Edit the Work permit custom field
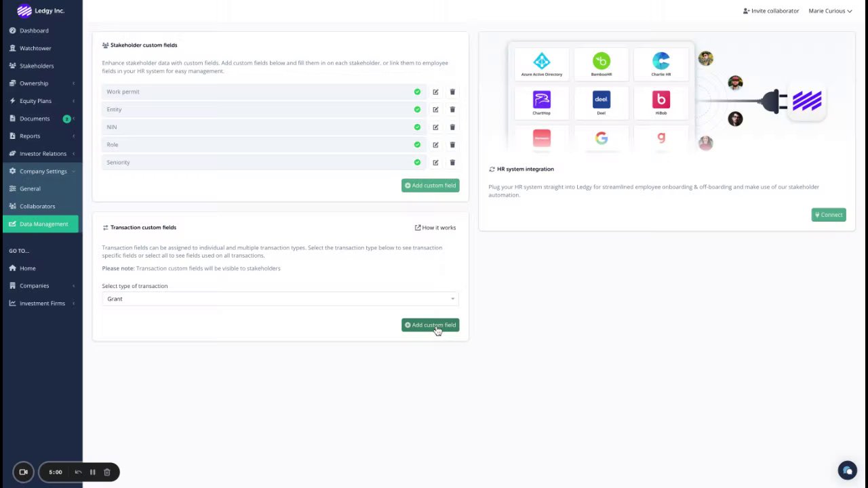The width and height of the screenshot is (868, 488). pyautogui.click(x=435, y=92)
